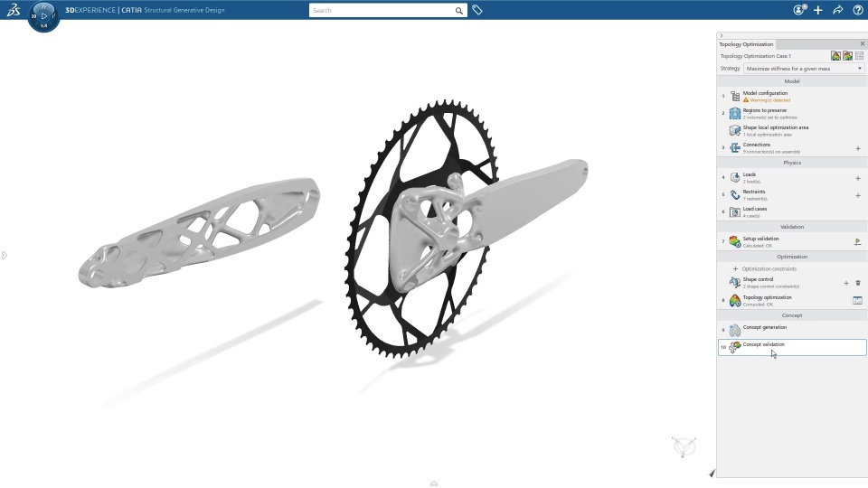Click the Concept section header
Image resolution: width=868 pixels, height=488 pixels.
click(x=792, y=315)
